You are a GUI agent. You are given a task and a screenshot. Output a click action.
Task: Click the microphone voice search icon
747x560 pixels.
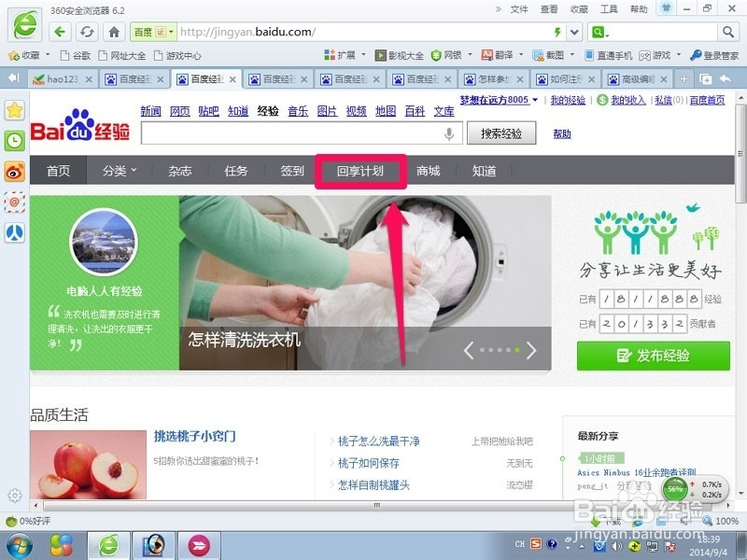coord(449,133)
